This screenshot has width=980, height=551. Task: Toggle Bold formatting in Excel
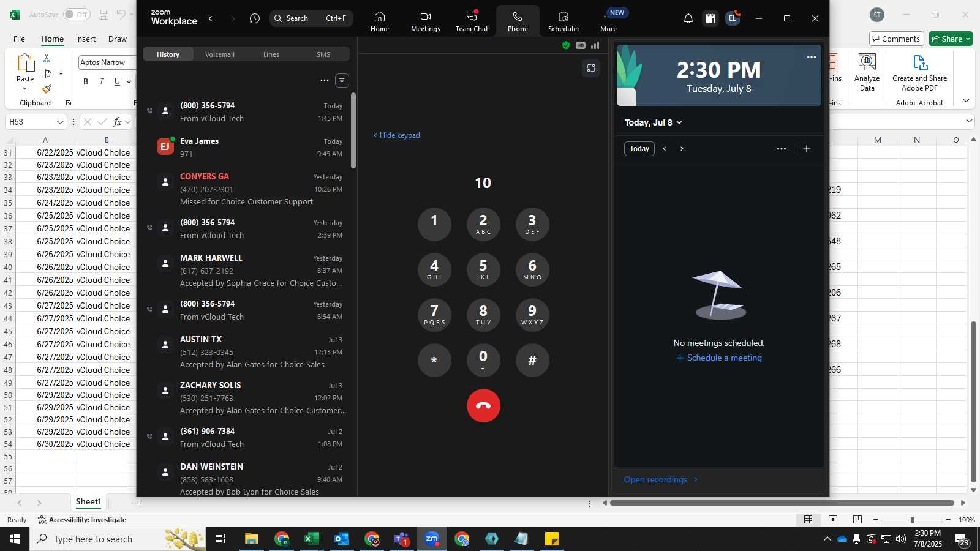tap(86, 81)
